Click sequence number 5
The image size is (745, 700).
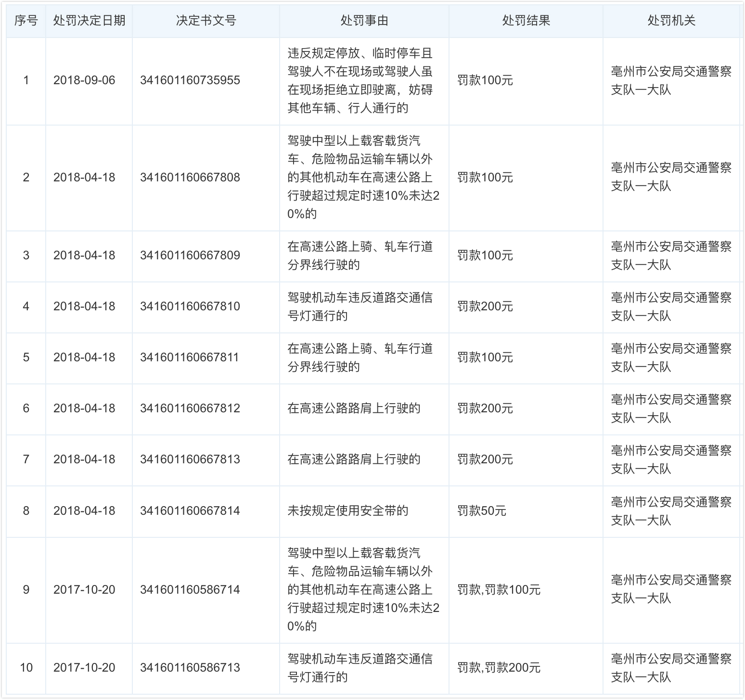coord(26,357)
